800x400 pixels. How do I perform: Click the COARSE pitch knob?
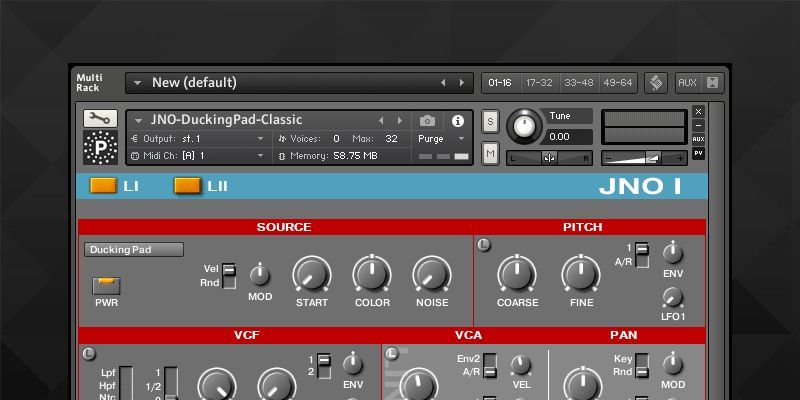coord(517,274)
